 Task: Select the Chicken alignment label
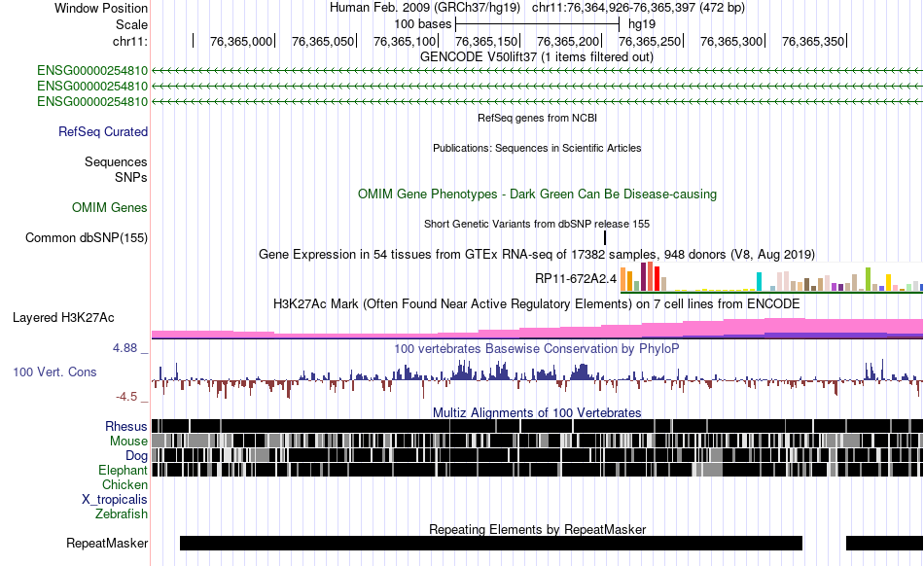pyautogui.click(x=124, y=484)
